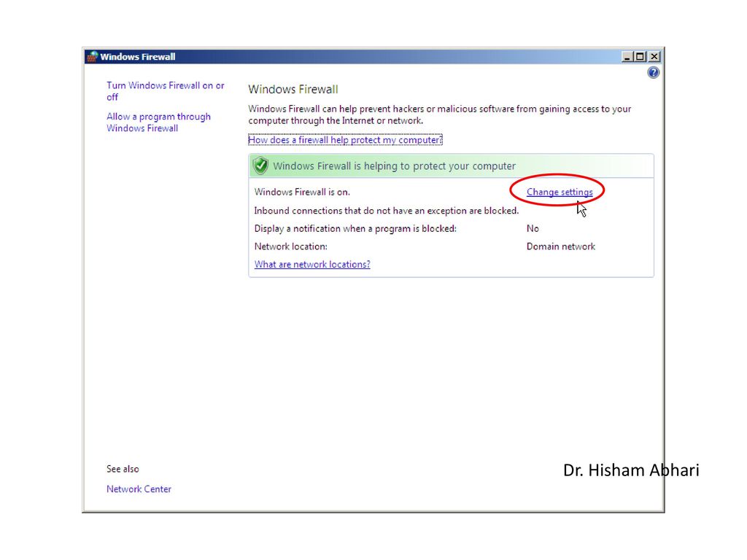Minimize the Windows Firewall window

(627, 57)
